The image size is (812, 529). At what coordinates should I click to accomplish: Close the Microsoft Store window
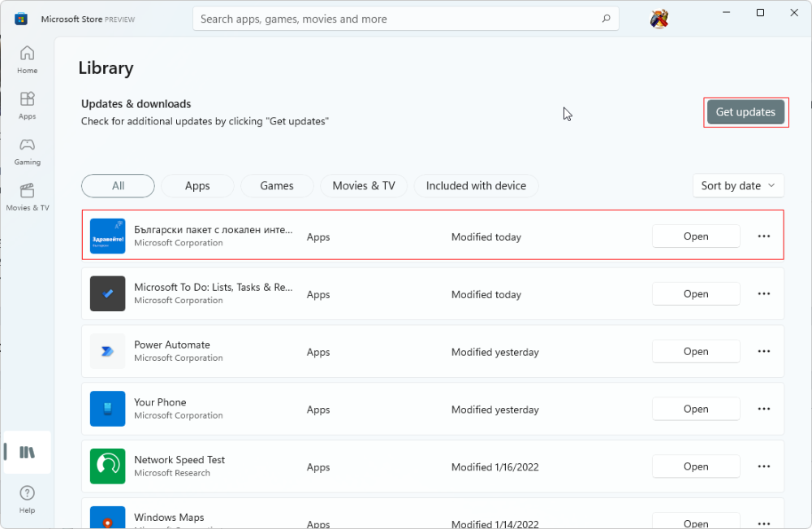point(794,12)
